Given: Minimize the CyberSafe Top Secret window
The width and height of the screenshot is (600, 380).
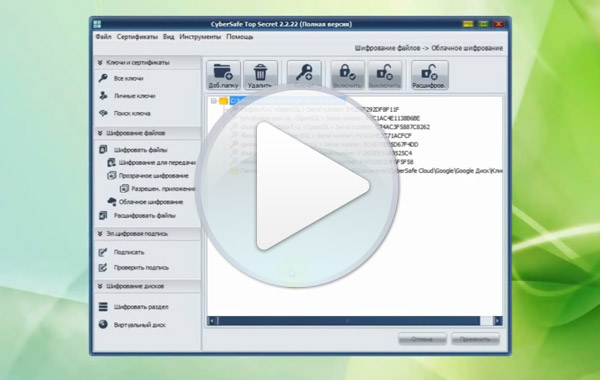Looking at the screenshot, I should coord(468,24).
